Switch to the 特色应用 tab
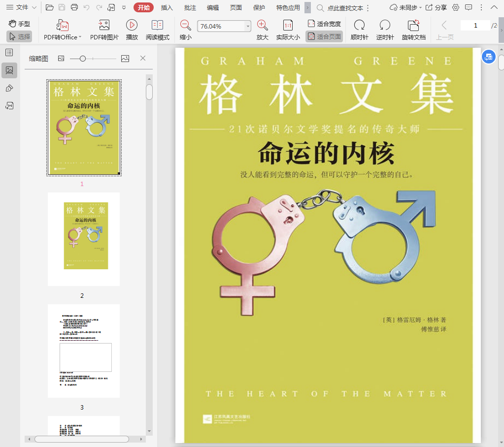Screen dimensions: 504x447 coord(288,7)
